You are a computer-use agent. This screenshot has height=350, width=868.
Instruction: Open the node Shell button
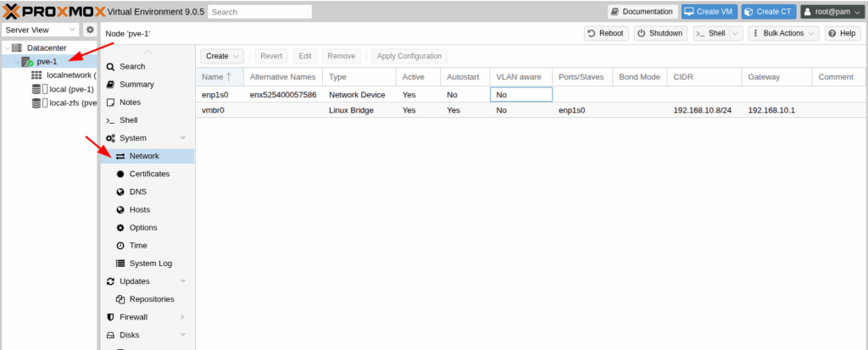coord(711,33)
